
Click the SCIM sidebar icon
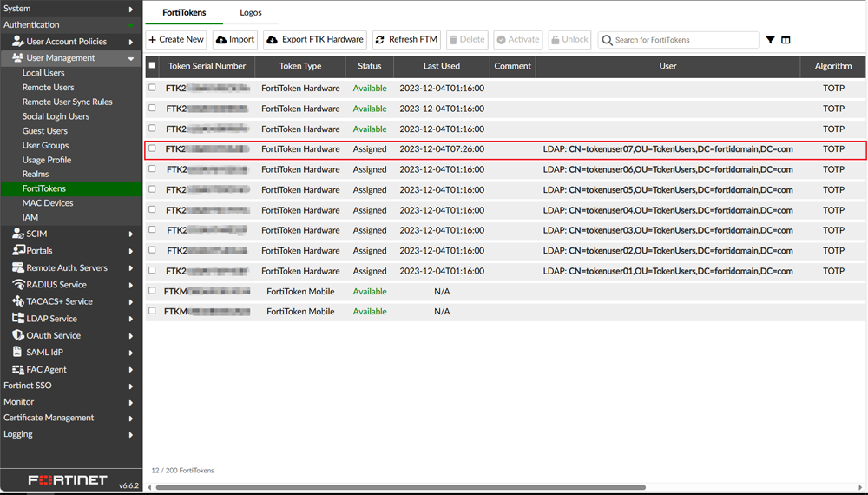click(18, 234)
